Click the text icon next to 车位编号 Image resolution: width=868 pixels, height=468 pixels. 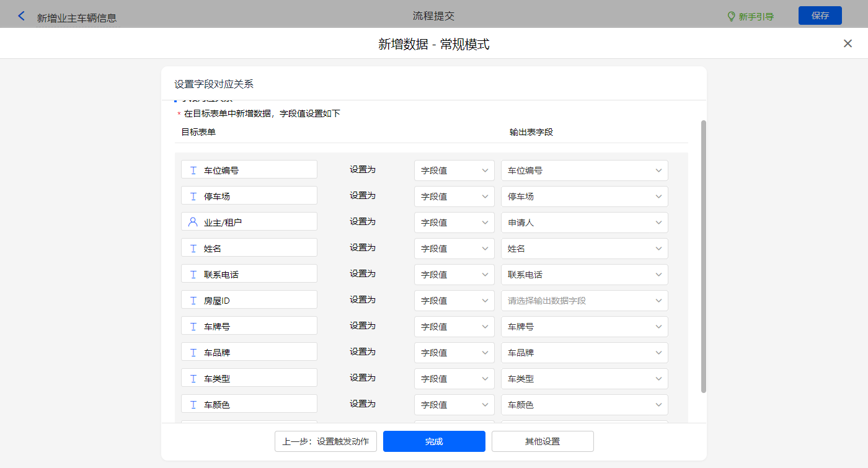(x=193, y=170)
